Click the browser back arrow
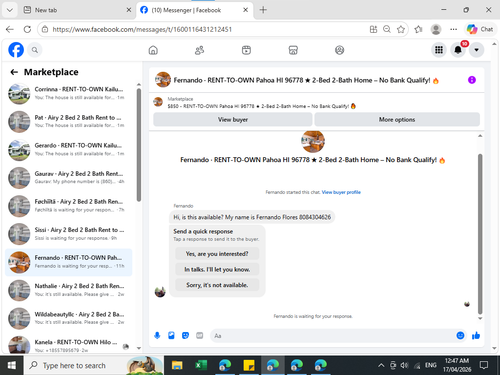Screen dimensions: 500x375 (x=10, y=29)
